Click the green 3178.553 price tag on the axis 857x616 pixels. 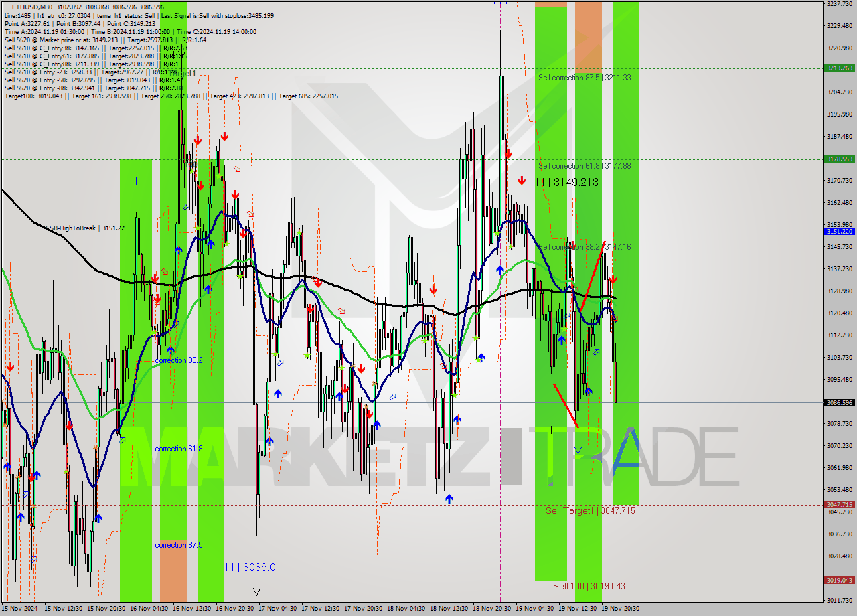click(839, 159)
